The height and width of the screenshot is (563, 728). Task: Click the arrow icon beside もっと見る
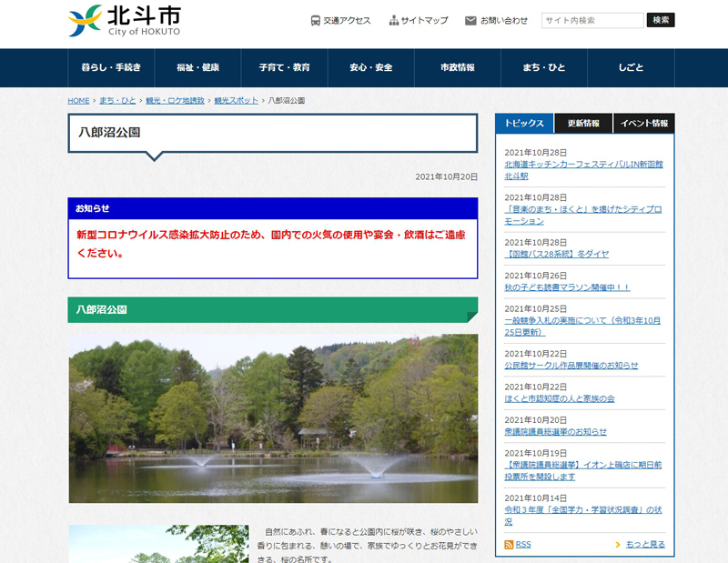(618, 545)
